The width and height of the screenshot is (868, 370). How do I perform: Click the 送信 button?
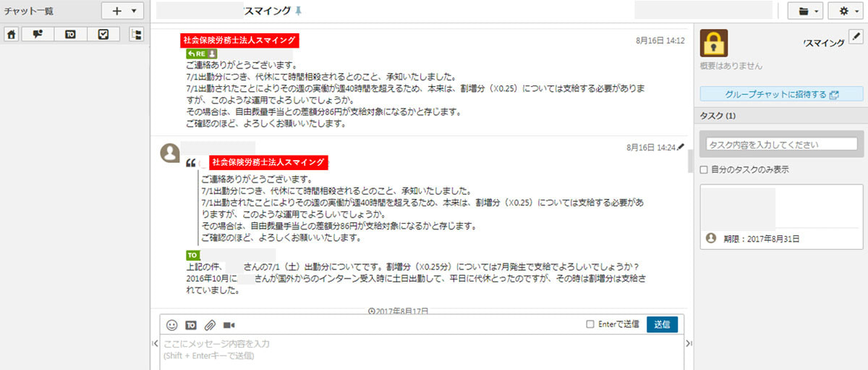(662, 324)
